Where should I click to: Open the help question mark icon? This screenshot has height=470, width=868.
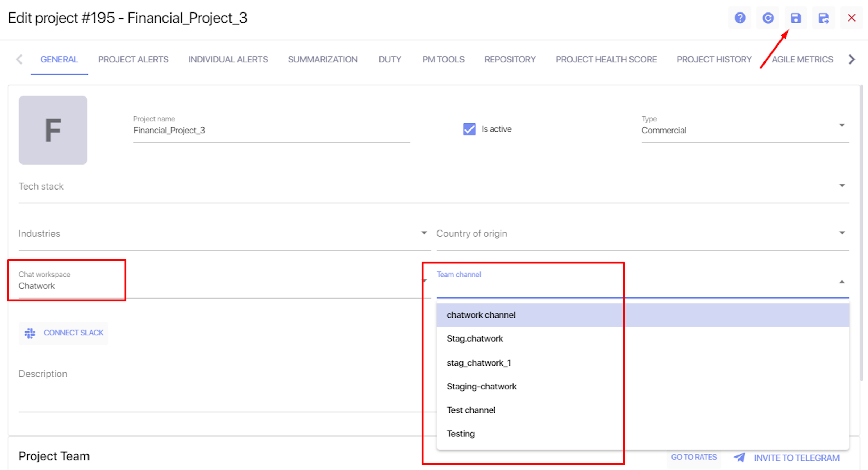pos(740,18)
